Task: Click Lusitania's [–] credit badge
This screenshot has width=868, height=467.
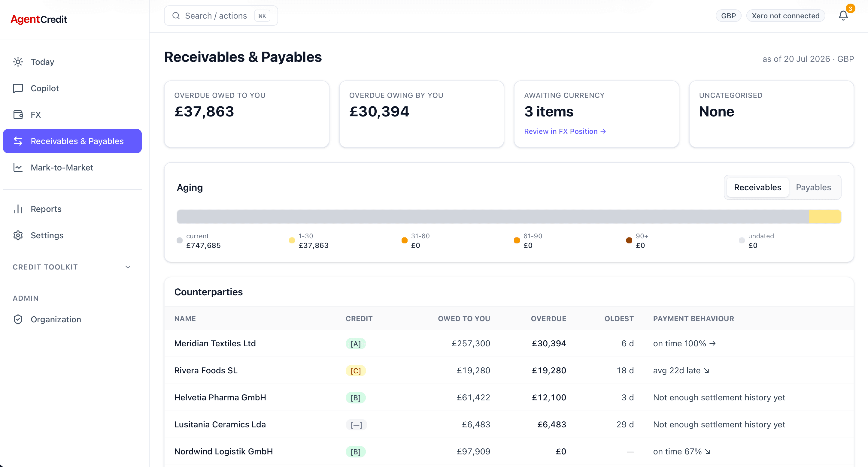Action: point(356,425)
